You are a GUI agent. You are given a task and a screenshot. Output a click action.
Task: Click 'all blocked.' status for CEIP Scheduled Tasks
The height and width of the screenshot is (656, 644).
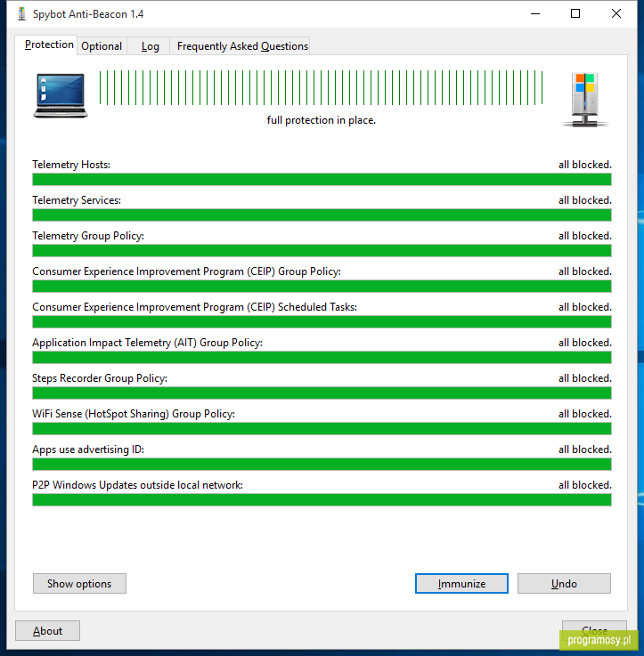[x=585, y=307]
